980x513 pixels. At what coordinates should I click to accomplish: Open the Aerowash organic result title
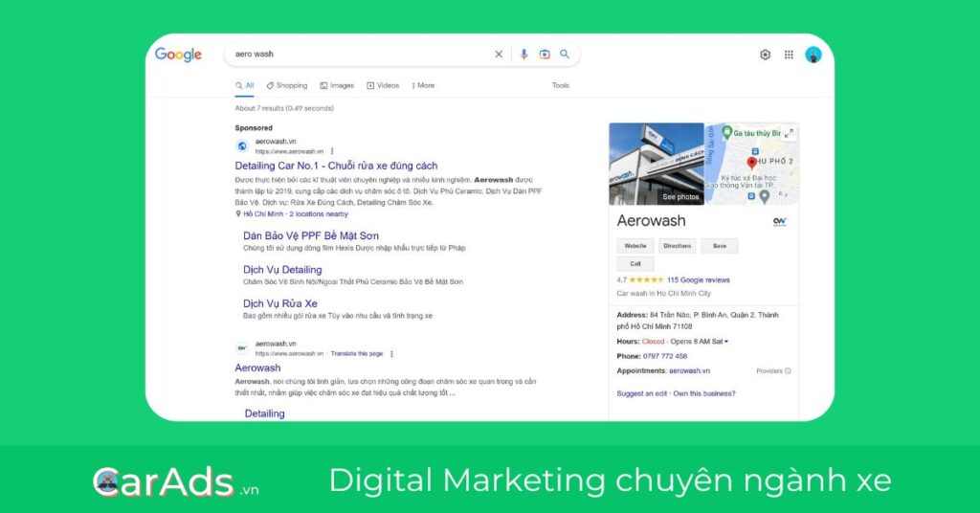click(257, 368)
